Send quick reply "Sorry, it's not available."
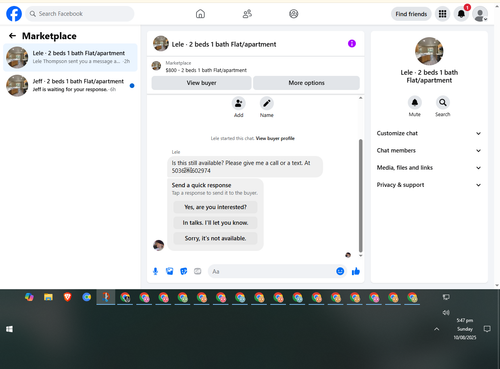 click(215, 238)
